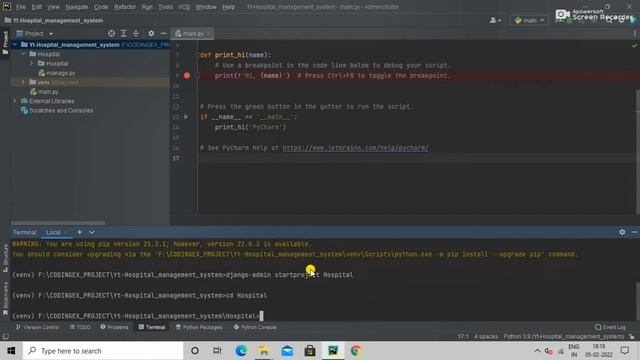Click the Collapse All icon in Project panel
Screen dimensions: 640x360
pyautogui.click(x=136, y=33)
